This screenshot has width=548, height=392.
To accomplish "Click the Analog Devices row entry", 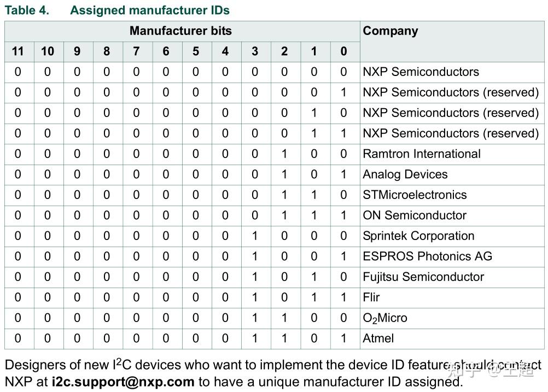I will [405, 174].
